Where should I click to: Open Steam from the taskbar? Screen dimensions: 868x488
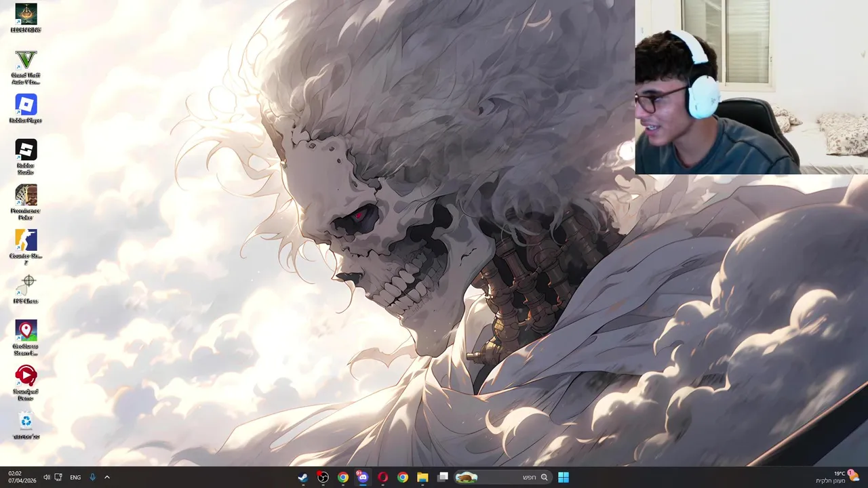pyautogui.click(x=303, y=477)
